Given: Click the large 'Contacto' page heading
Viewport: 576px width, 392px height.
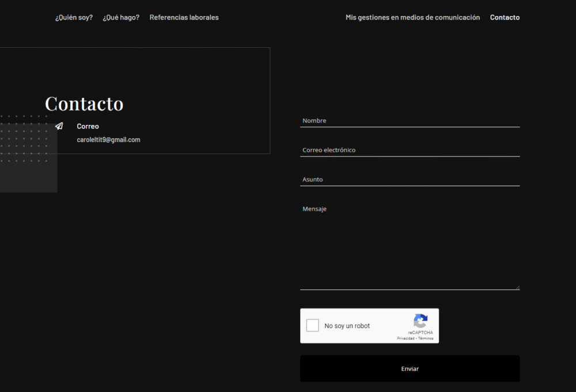Looking at the screenshot, I should (84, 104).
